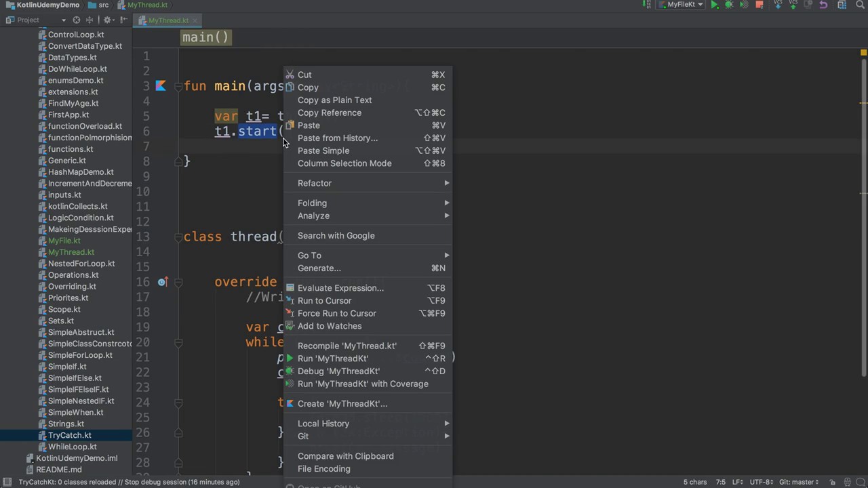Close the MyThread.kt editor tab
Viewport: 868px width, 488px height.
tap(195, 21)
